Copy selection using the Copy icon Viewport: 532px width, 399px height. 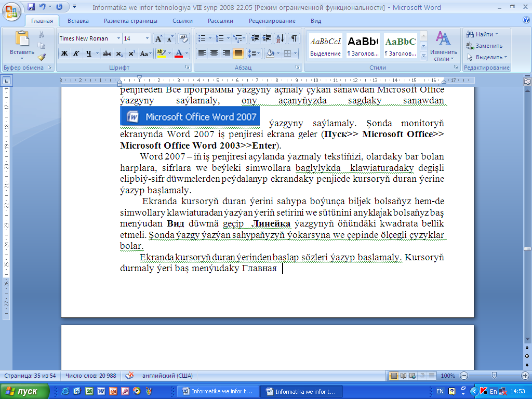(42, 46)
